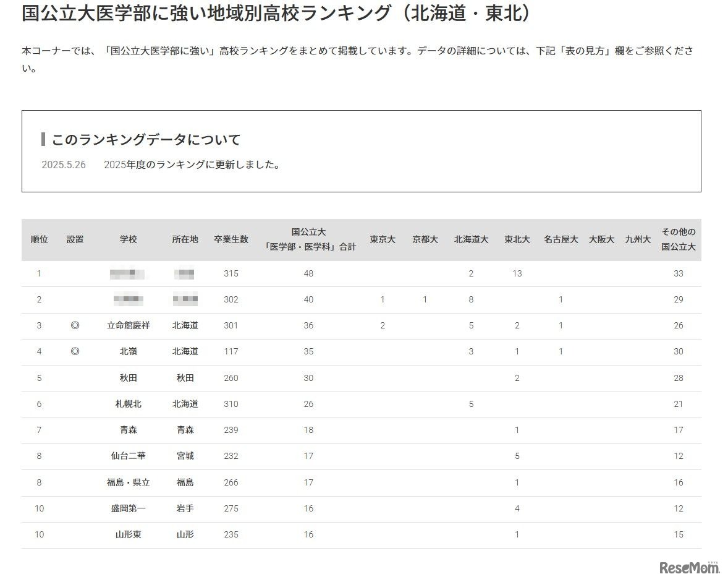This screenshot has width=728, height=582.
Task: Click the 秋田 high school name
Action: pos(129,378)
